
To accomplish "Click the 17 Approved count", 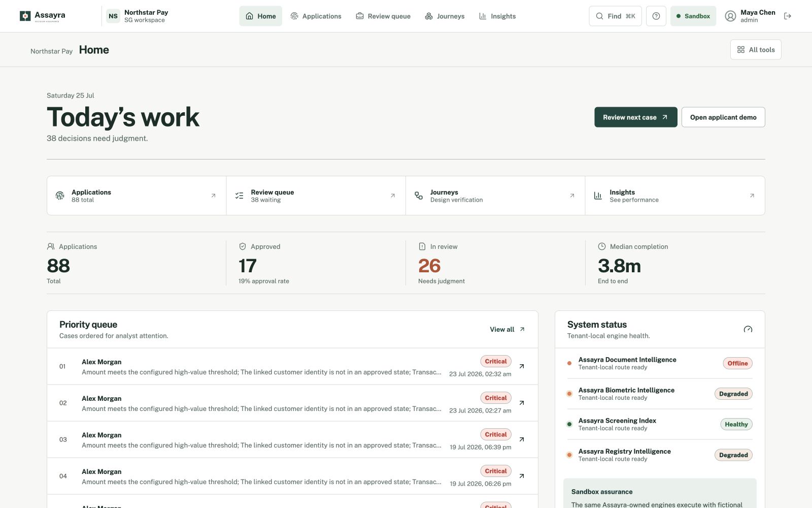I will pos(248,266).
